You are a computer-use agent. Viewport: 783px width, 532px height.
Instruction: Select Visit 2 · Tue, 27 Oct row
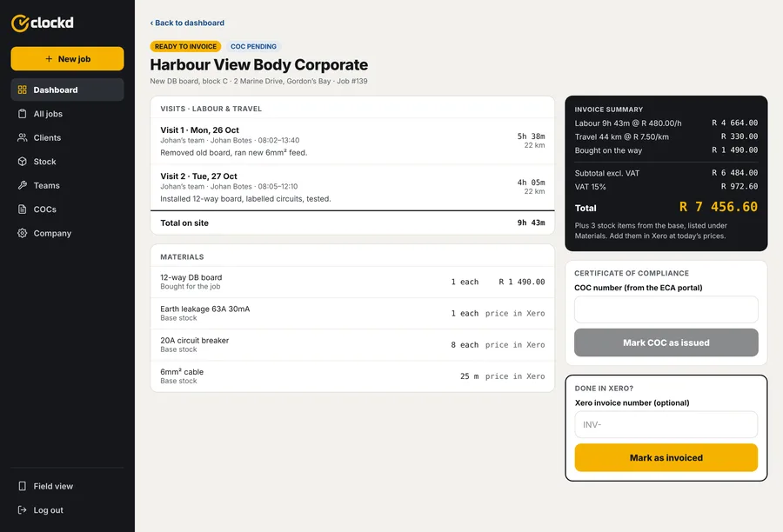click(x=352, y=187)
